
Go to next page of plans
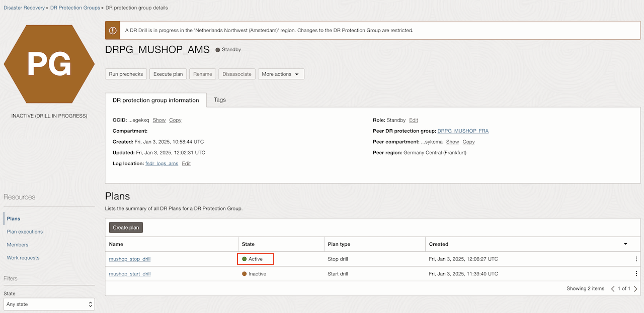point(636,289)
